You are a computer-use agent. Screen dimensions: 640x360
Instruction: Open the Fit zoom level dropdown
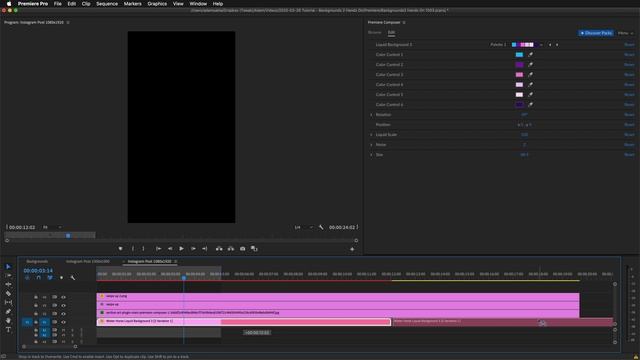coord(52,227)
